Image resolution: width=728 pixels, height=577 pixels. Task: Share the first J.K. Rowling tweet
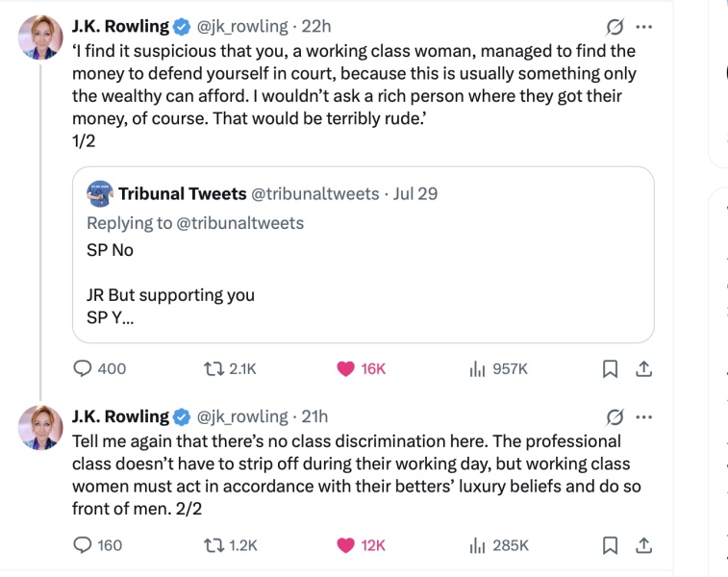coord(644,368)
